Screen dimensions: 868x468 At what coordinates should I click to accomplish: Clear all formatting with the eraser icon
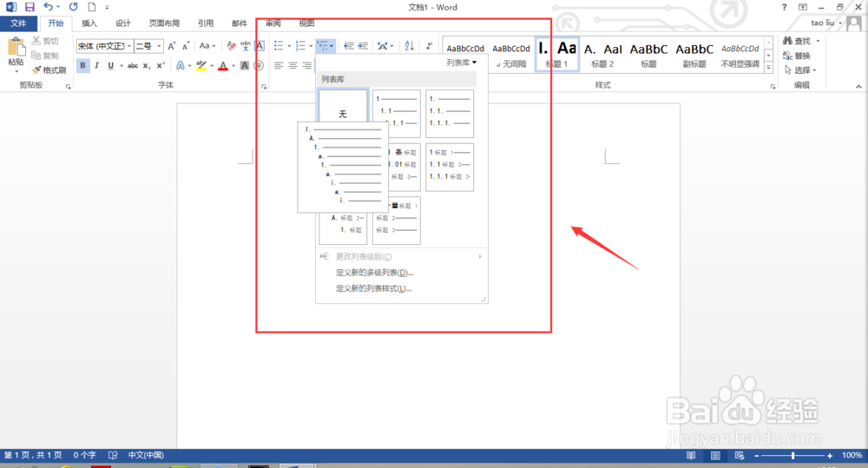pyautogui.click(x=232, y=46)
